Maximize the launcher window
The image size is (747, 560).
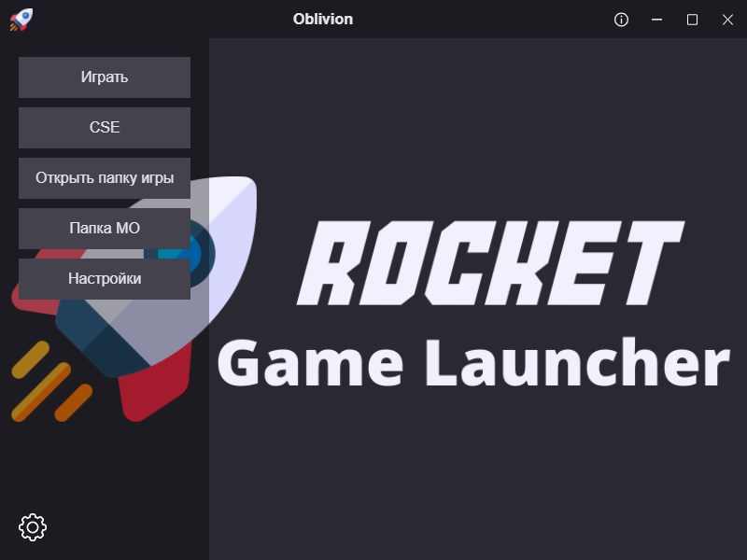tap(692, 20)
